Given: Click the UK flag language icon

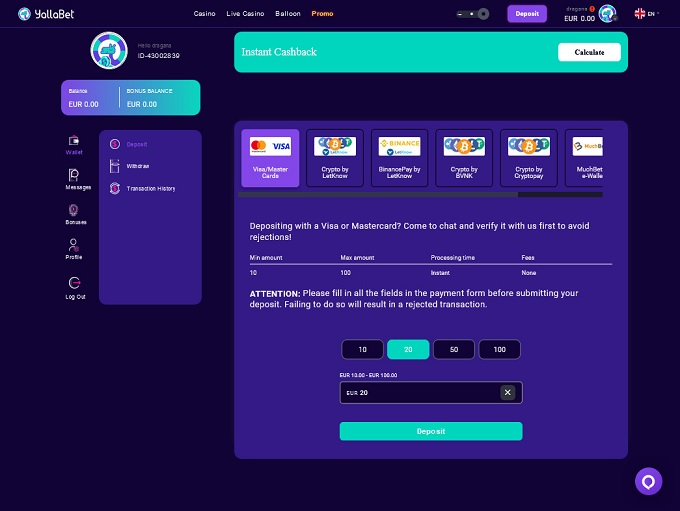Looking at the screenshot, I should (x=640, y=14).
